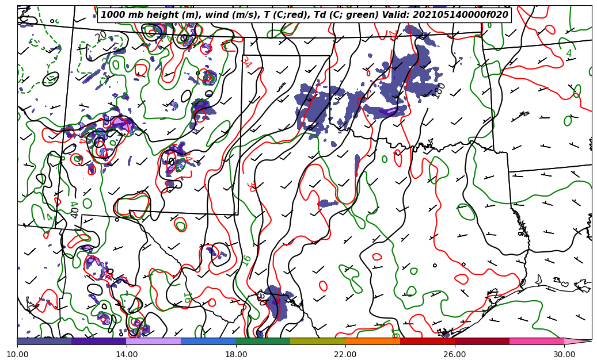This screenshot has height=364, width=597.
Task: Click the red 30 temperature contour label
Action: [251, 186]
